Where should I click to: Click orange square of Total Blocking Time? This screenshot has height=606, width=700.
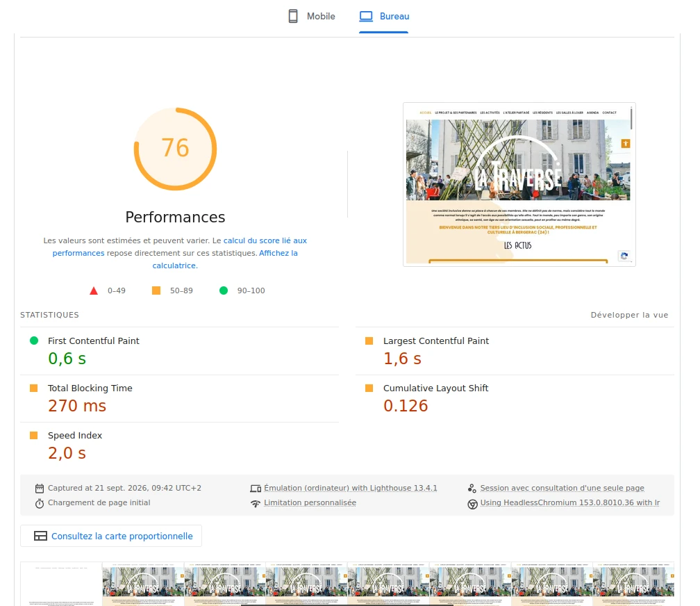(33, 388)
